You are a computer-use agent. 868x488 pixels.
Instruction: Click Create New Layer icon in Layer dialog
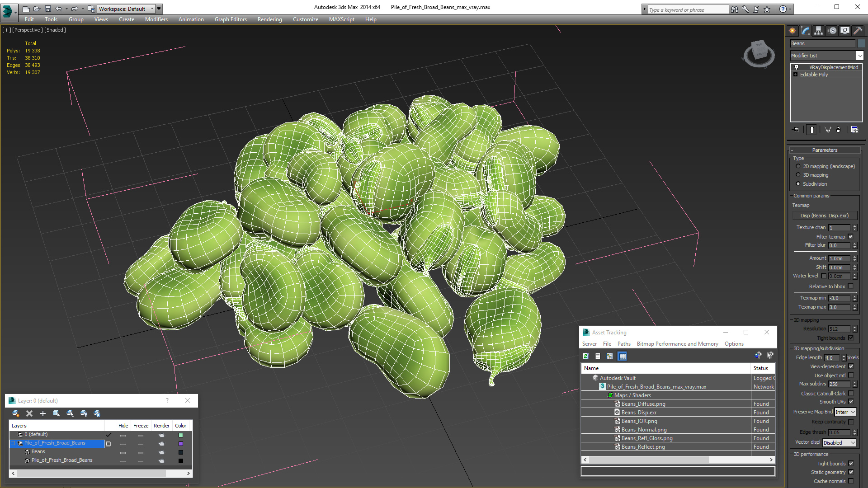tap(16, 413)
